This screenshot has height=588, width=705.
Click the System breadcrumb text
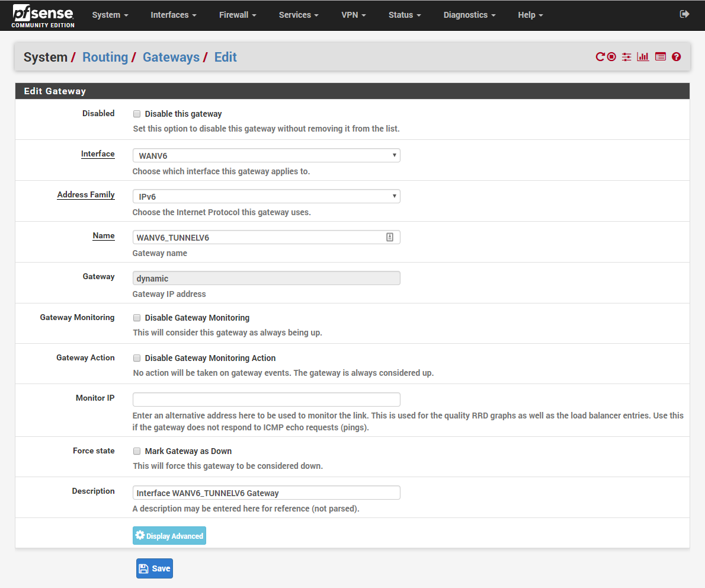[46, 57]
